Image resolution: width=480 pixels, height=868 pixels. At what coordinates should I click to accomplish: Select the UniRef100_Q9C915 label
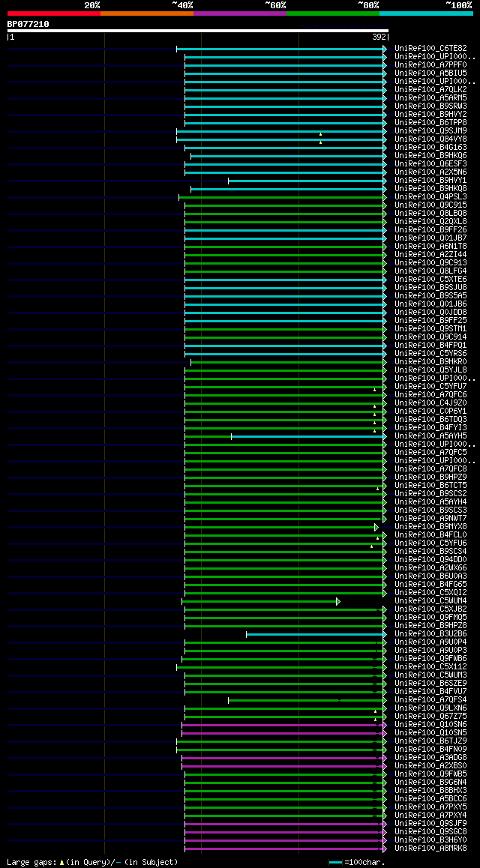click(430, 205)
